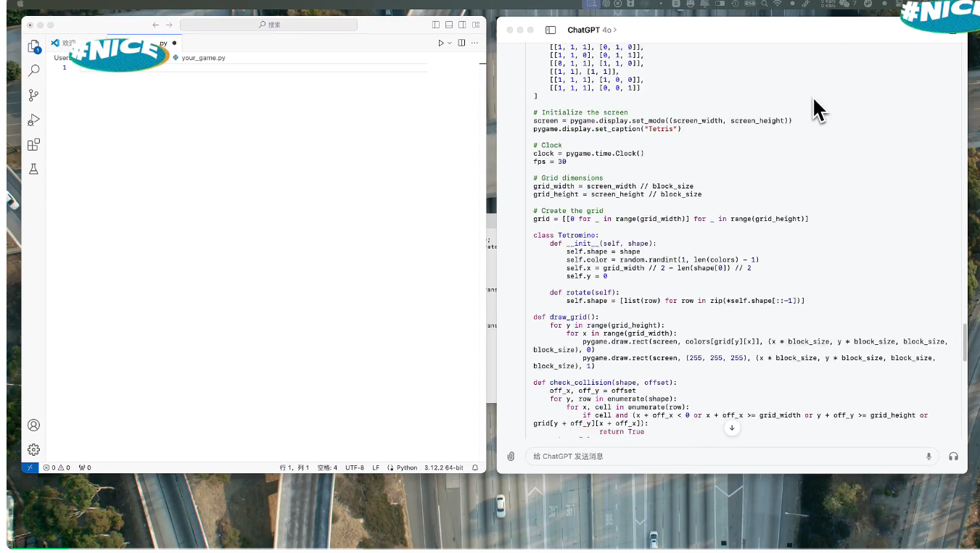Change the LF end of line sequence
Viewport: 980px width, 553px height.
click(376, 467)
